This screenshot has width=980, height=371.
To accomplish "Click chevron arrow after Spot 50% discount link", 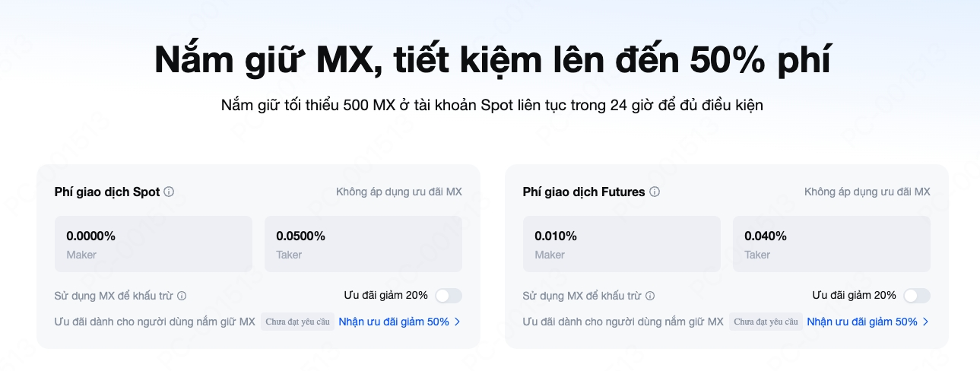I will tap(458, 322).
